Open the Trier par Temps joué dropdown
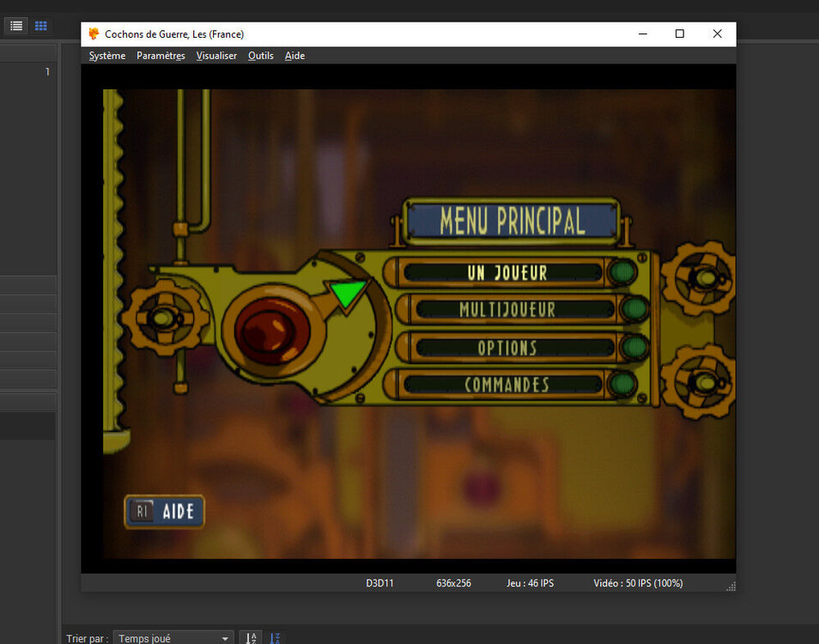This screenshot has width=819, height=644. 173,638
